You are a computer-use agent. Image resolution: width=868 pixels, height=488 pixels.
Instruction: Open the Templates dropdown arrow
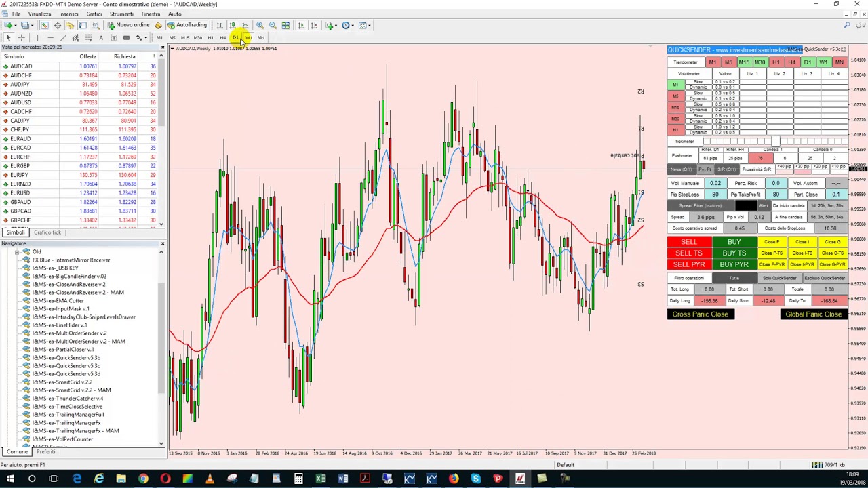(370, 25)
